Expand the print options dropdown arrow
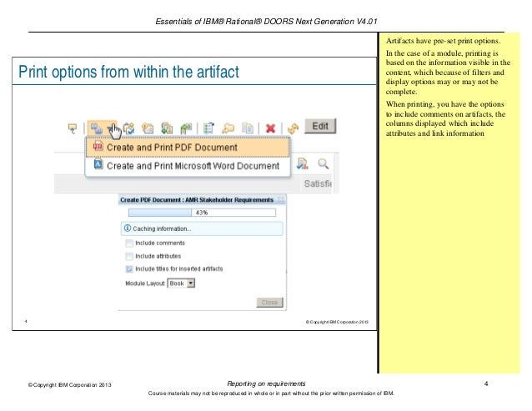Viewport: 532px width, 411px height. click(110, 128)
